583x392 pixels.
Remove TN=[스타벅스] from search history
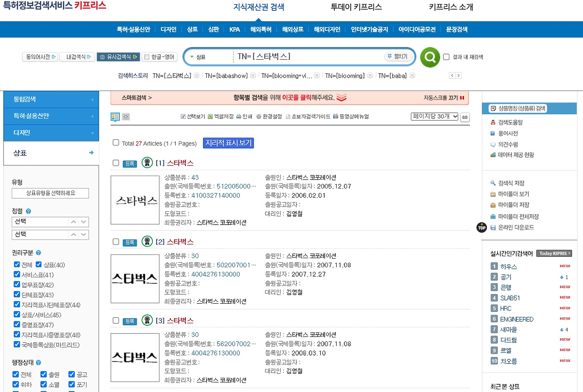(196, 76)
